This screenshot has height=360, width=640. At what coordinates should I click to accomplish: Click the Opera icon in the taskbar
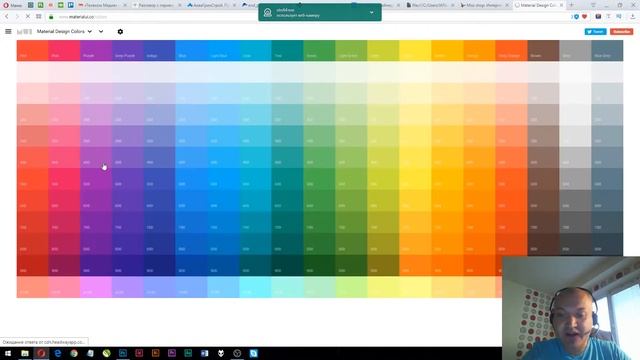pyautogui.click(x=41, y=353)
